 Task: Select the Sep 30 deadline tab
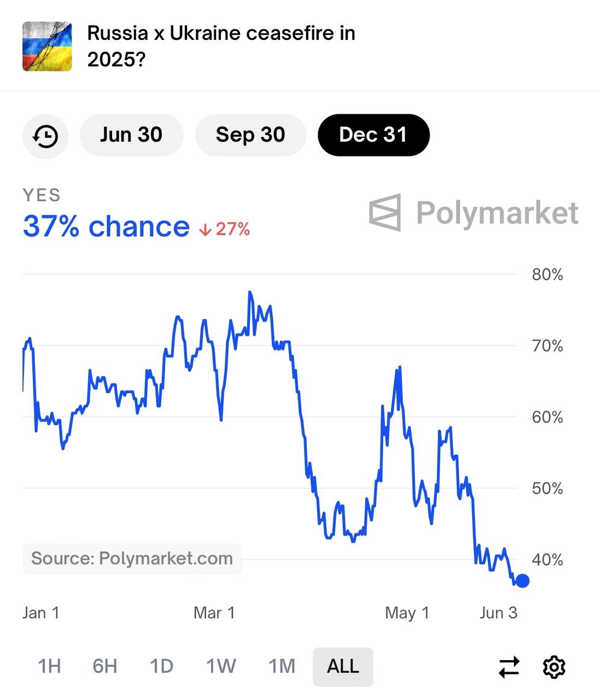250,135
